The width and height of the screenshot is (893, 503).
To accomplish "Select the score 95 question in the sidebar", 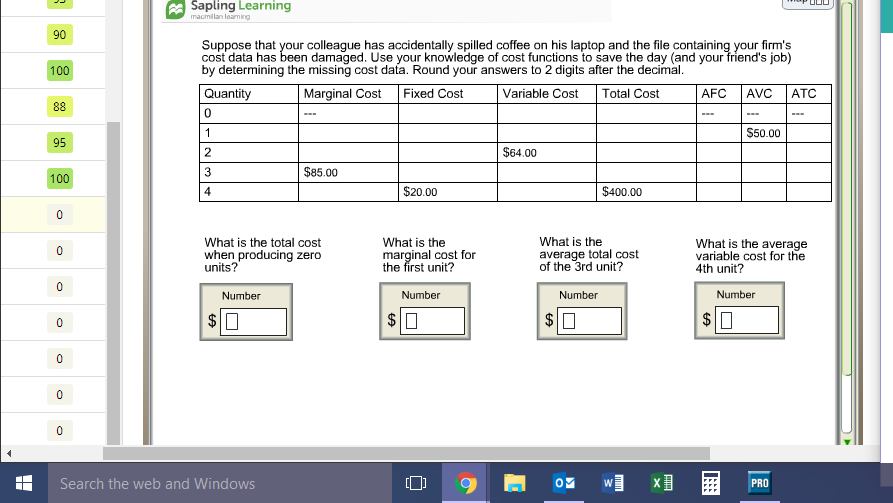I will point(59,142).
